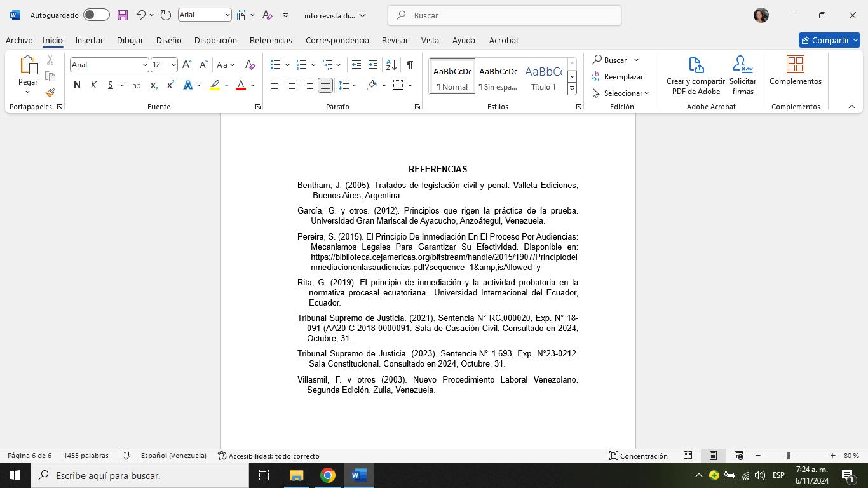Viewport: 868px width, 488px height.
Task: Toggle justified text alignment
Action: [325, 85]
